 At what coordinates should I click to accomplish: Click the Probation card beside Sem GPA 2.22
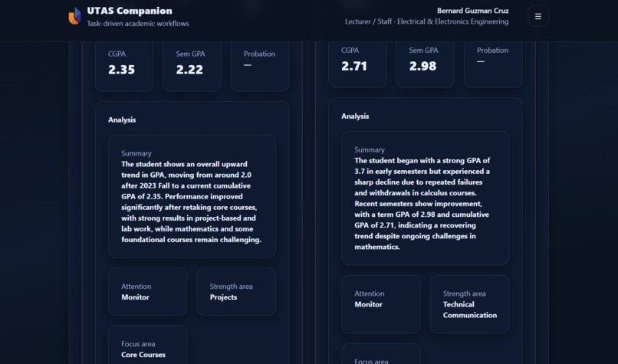tap(260, 66)
